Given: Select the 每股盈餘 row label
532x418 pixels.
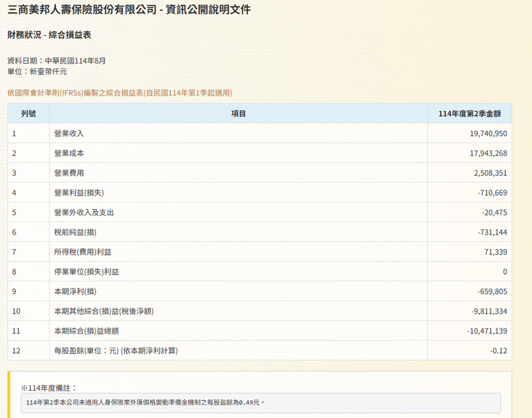Looking at the screenshot, I should coord(116,350).
